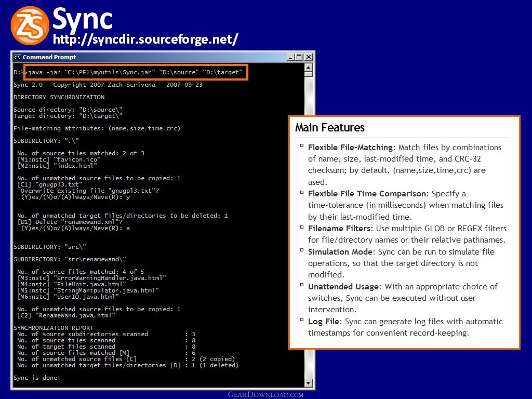Image resolution: width=532 pixels, height=399 pixels.
Task: Click the "Simulation Mode" feature label
Action: (341, 252)
